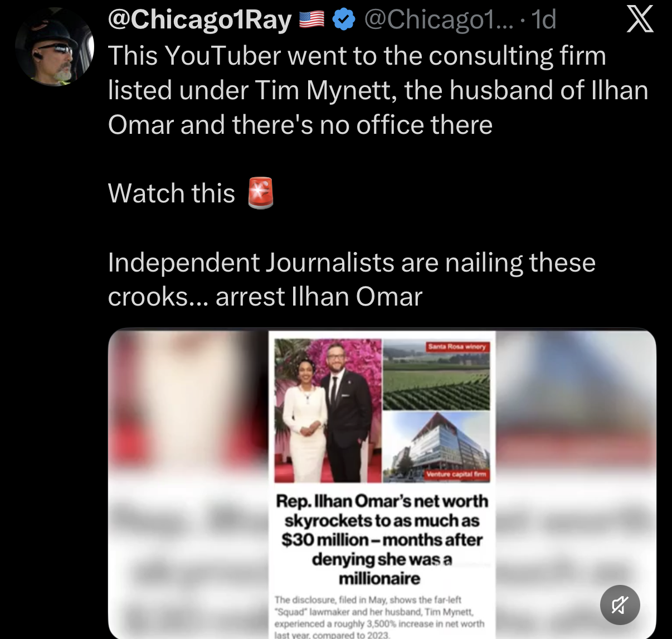Click the "Watch this" line of text
The height and width of the screenshot is (639, 672).
click(172, 193)
